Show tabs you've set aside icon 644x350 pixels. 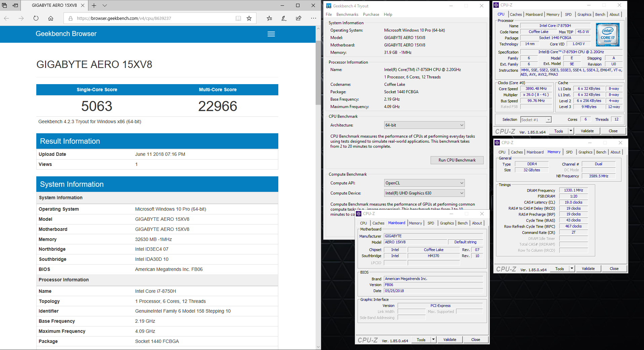coord(4,5)
